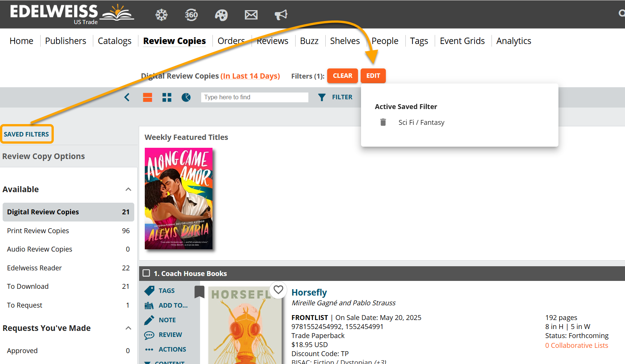Go to the Catalogs menu
Screen dimensions: 625x364
114,41
